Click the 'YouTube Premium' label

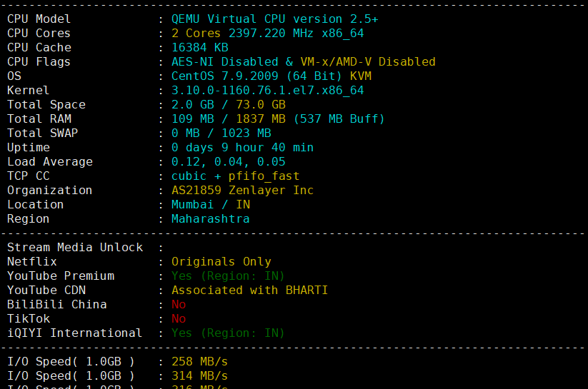click(61, 276)
